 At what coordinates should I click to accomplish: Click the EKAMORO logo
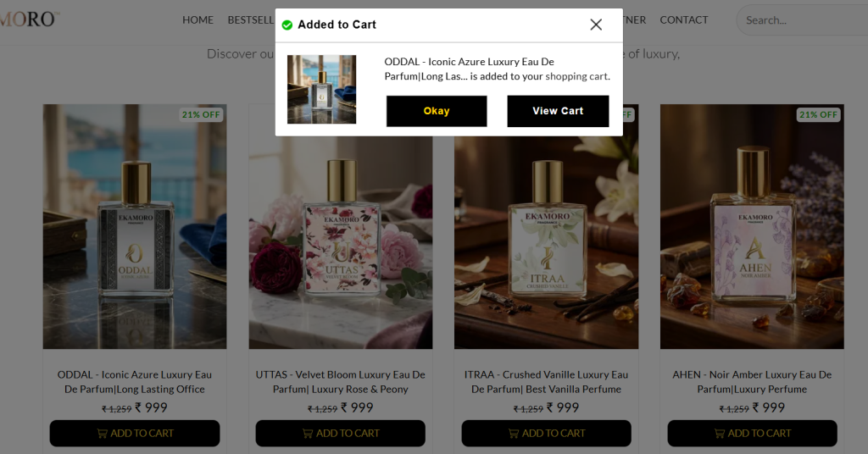point(28,19)
